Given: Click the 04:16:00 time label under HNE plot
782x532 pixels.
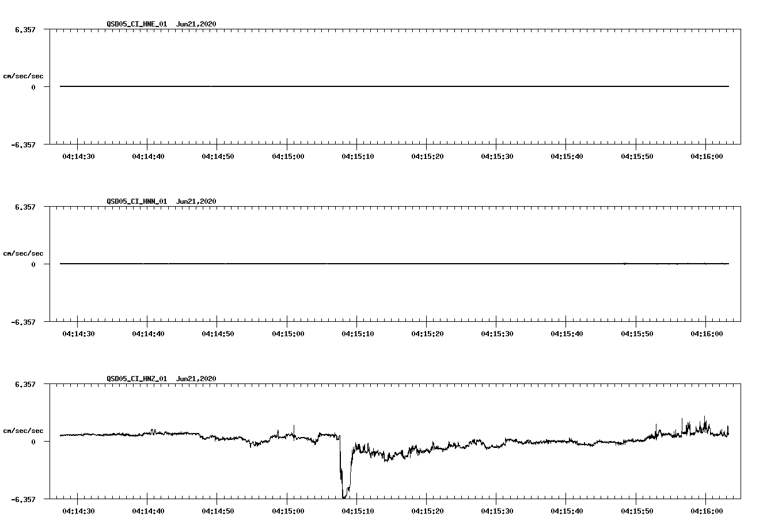Looking at the screenshot, I should pos(707,157).
